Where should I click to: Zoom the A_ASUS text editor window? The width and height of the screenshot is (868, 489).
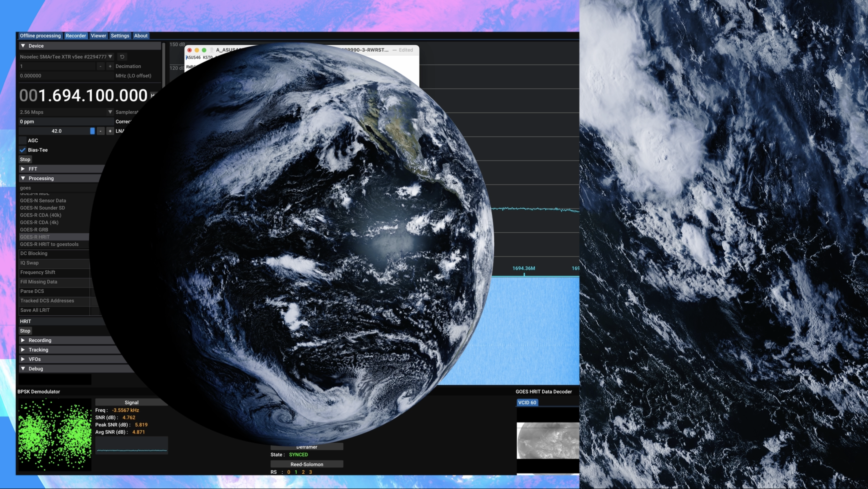coord(204,50)
